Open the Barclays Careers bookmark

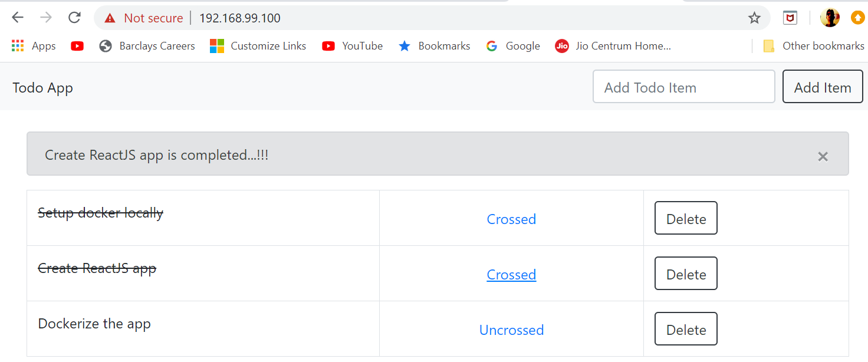147,46
